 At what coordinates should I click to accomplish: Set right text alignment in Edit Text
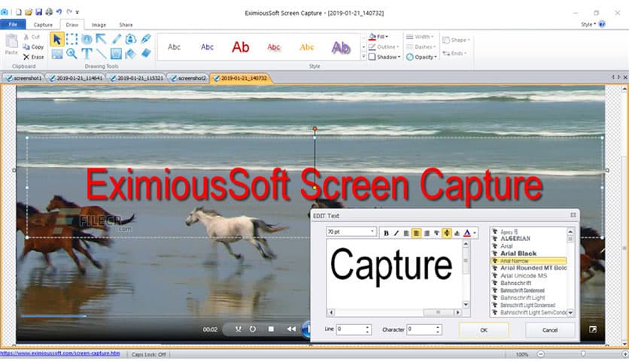(427, 233)
